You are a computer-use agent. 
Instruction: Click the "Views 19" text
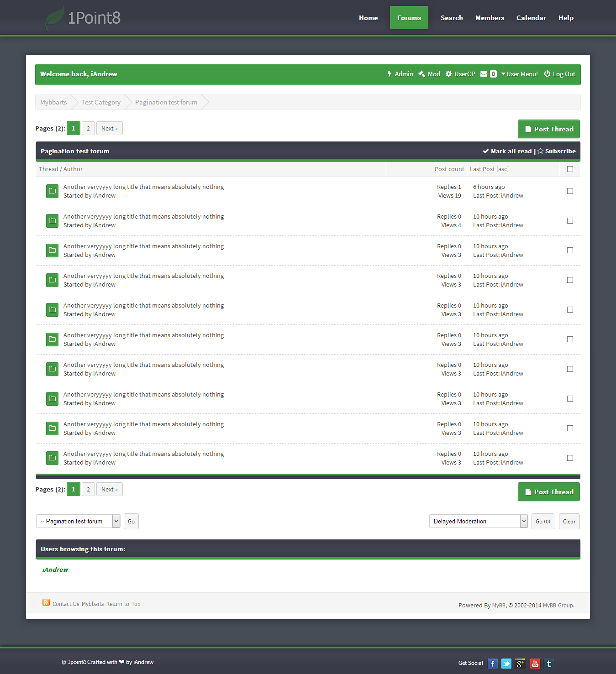click(450, 195)
